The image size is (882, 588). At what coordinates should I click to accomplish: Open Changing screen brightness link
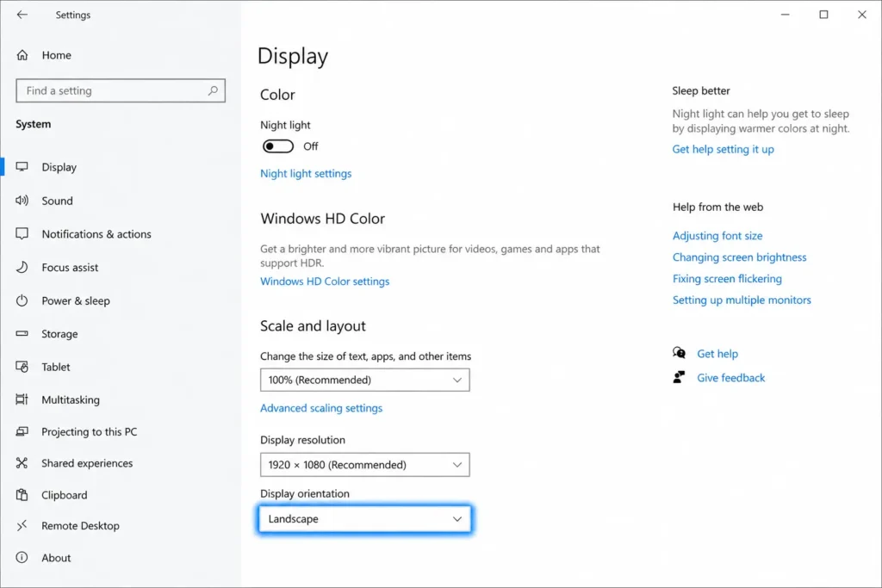739,257
